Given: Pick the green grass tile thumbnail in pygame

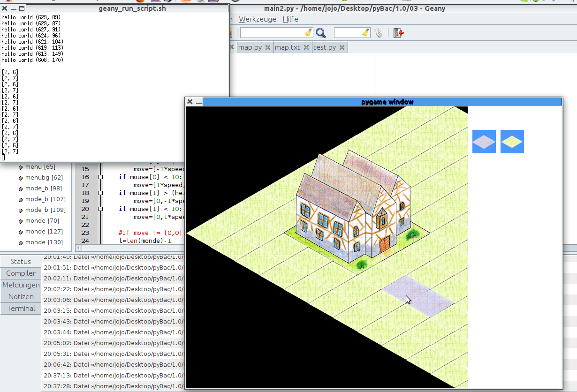Looking at the screenshot, I should [512, 141].
